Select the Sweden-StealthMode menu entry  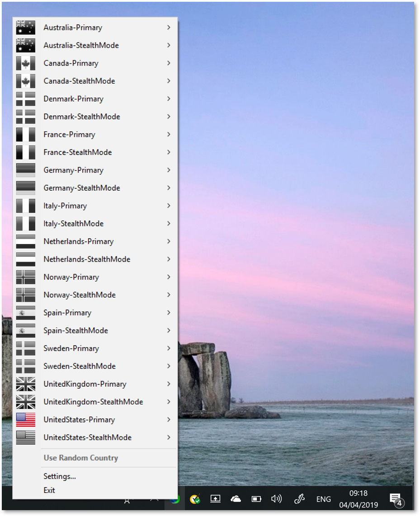[x=95, y=366]
